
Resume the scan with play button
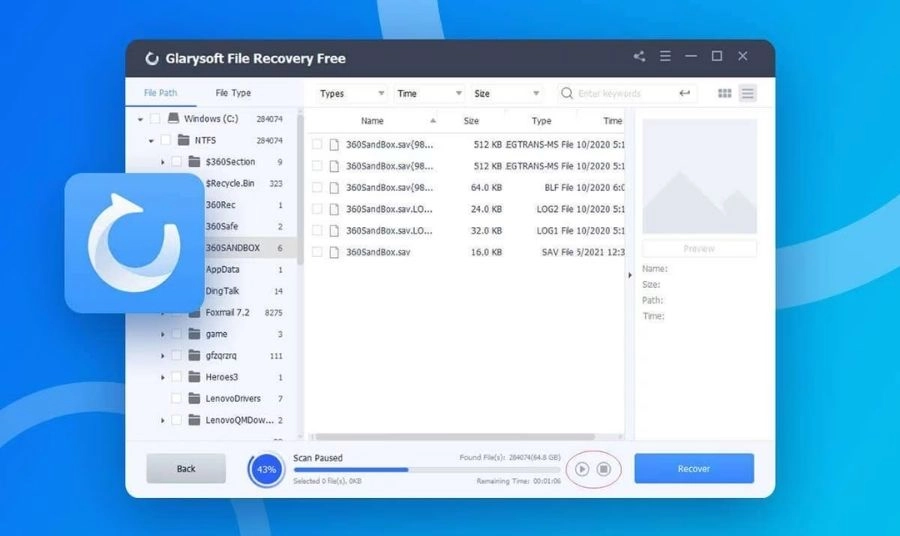(x=581, y=469)
